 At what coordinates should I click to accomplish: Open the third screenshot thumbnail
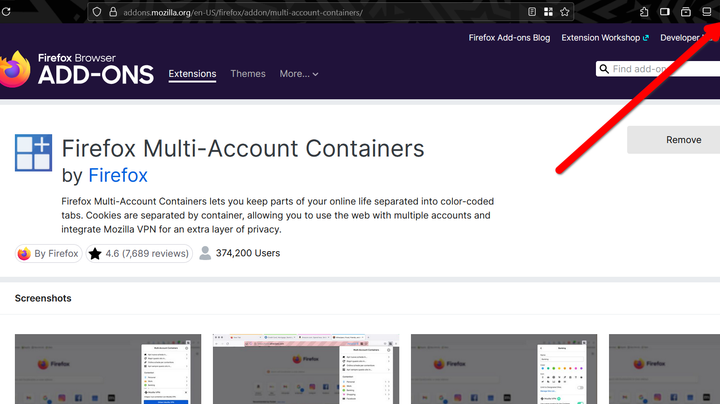[504, 369]
